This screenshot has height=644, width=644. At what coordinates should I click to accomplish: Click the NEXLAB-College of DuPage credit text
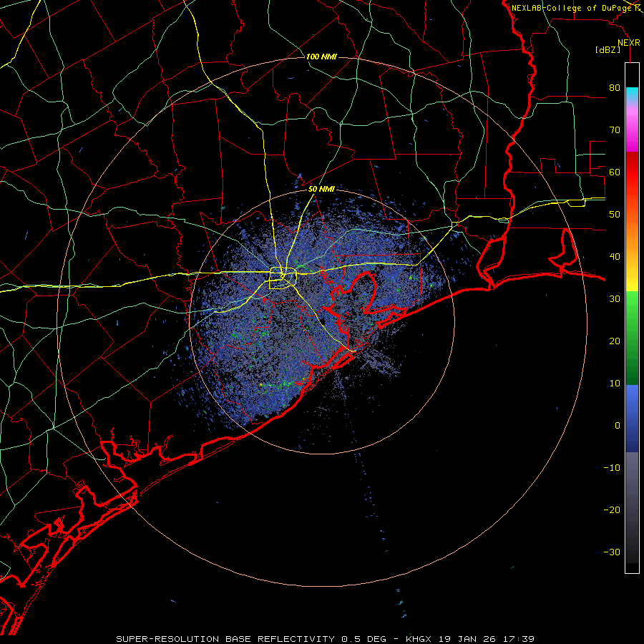[x=573, y=8]
